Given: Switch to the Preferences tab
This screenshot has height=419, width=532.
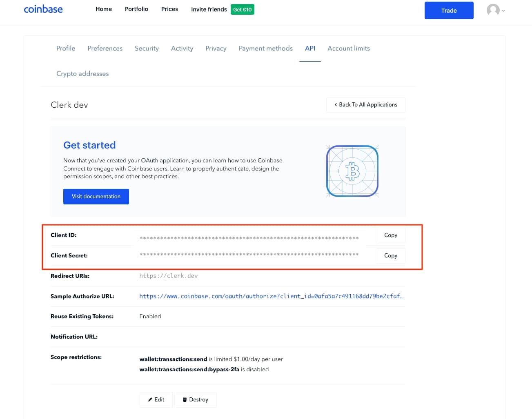Looking at the screenshot, I should [x=105, y=48].
